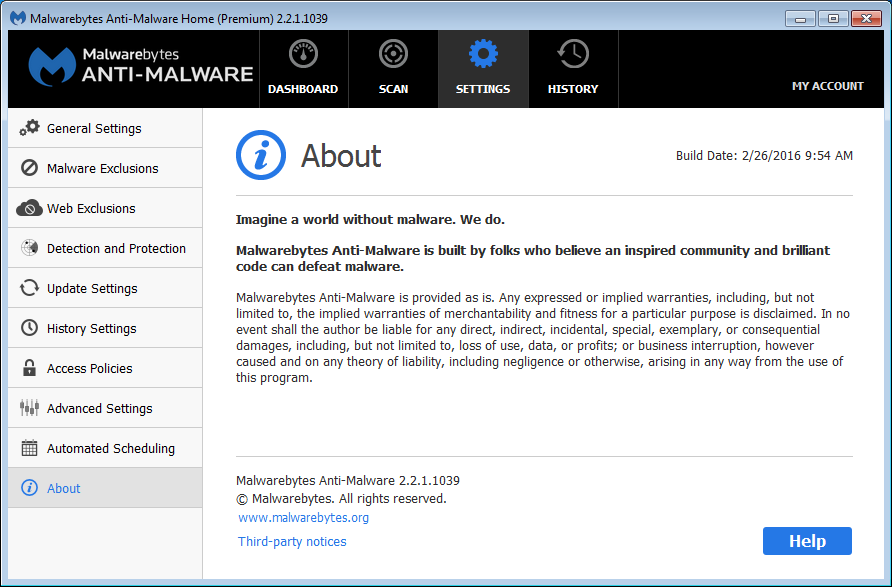Click the About page heading

341,156
